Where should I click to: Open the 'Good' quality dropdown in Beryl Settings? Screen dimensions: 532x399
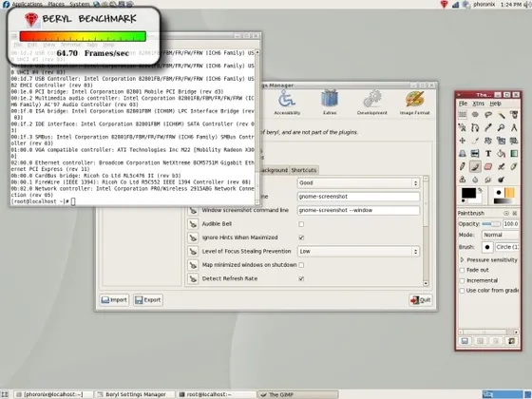coord(358,182)
